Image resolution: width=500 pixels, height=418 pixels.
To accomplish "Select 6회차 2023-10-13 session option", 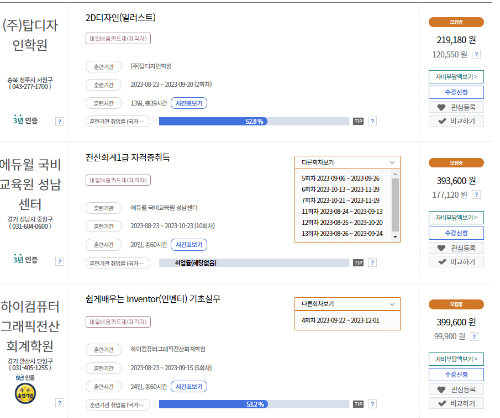I will tap(340, 190).
